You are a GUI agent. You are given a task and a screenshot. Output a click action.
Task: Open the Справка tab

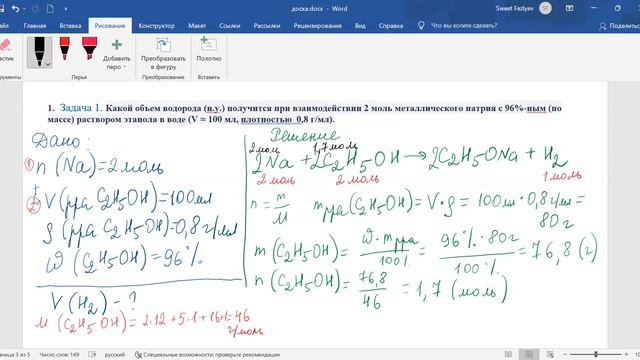[391, 26]
